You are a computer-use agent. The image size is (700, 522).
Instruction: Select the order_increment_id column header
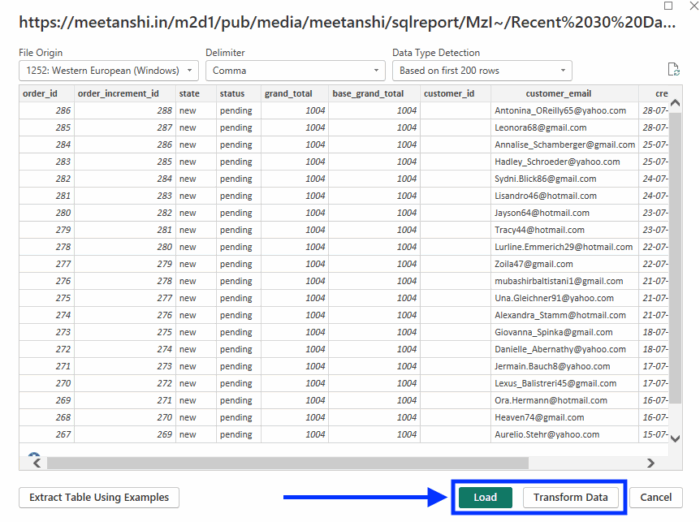pyautogui.click(x=125, y=93)
